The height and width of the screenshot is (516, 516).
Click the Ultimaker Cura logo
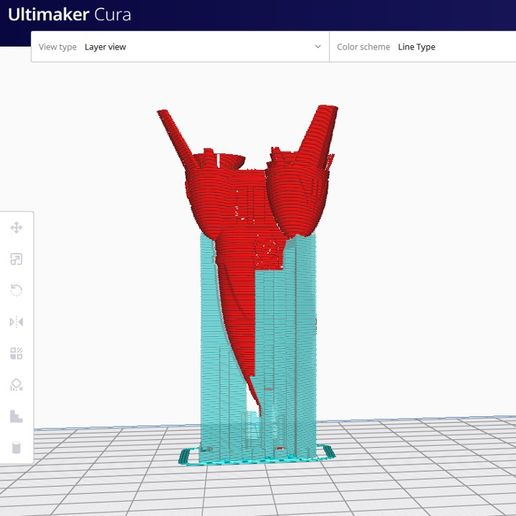[70, 15]
